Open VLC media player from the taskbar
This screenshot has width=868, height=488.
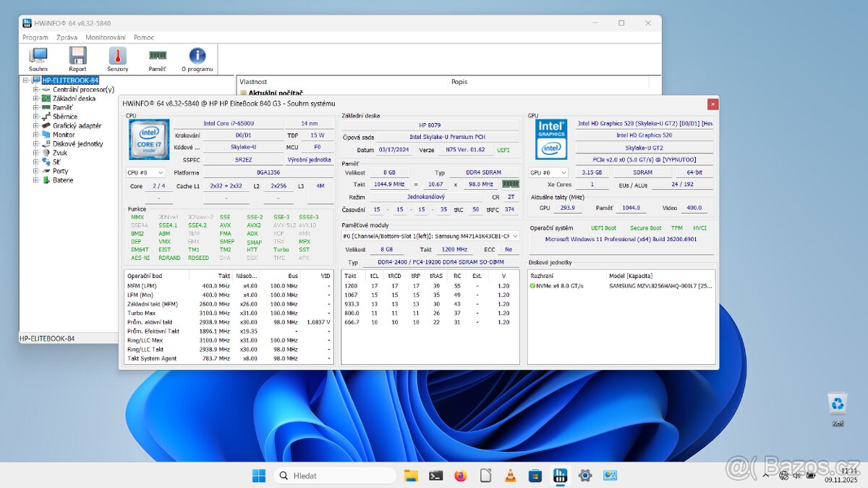[510, 475]
